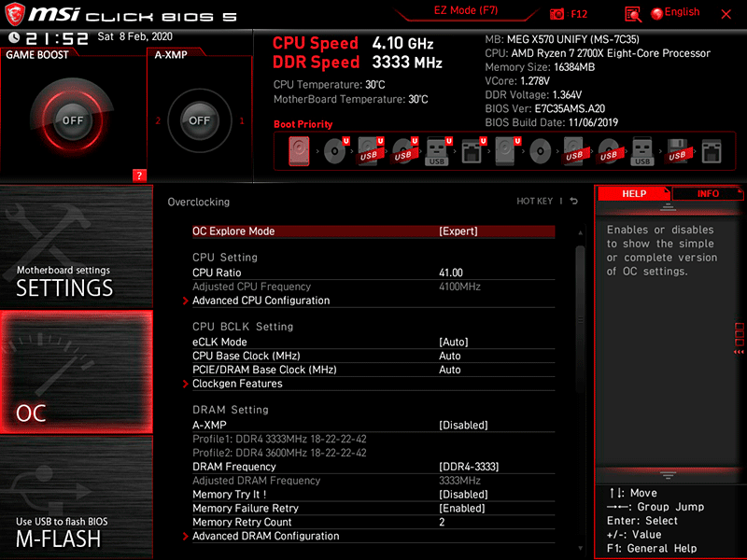The width and height of the screenshot is (747, 560).
Task: Select the UEFI USB hard disk boot icon
Action: (370, 151)
